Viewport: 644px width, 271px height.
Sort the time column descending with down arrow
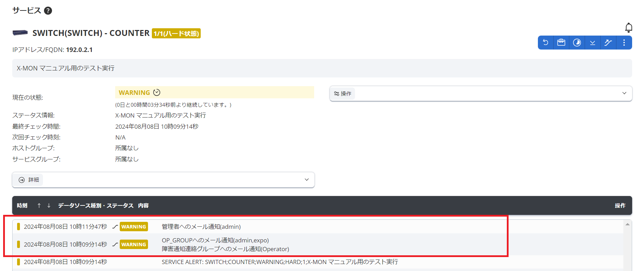tap(49, 205)
